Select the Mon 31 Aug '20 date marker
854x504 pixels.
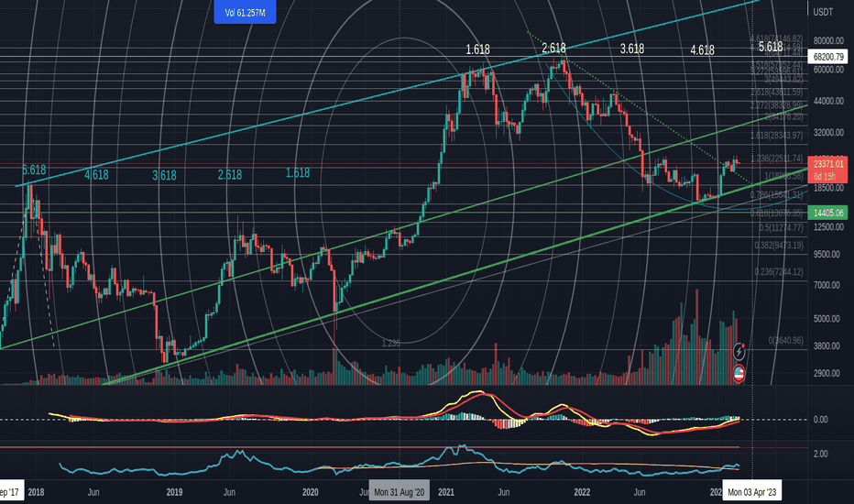[400, 492]
